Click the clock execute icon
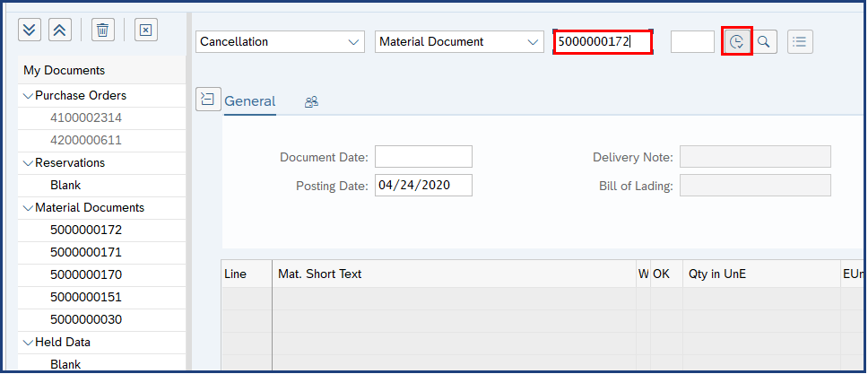The image size is (868, 374). coord(736,41)
